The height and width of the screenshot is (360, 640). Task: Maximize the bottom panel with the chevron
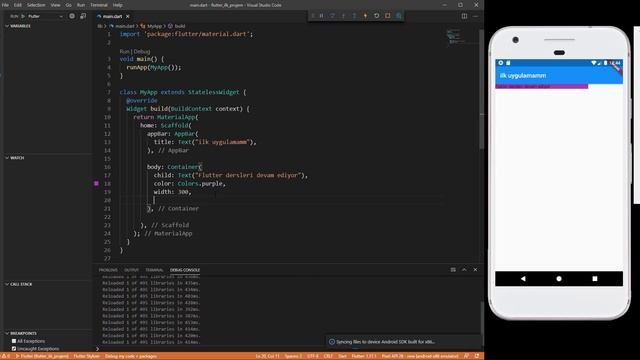(x=464, y=270)
